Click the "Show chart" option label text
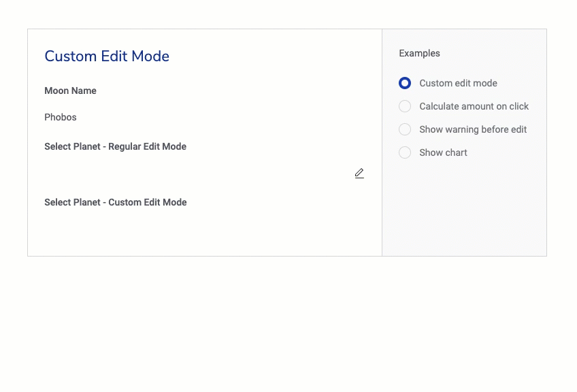This screenshot has width=577, height=392. click(443, 152)
